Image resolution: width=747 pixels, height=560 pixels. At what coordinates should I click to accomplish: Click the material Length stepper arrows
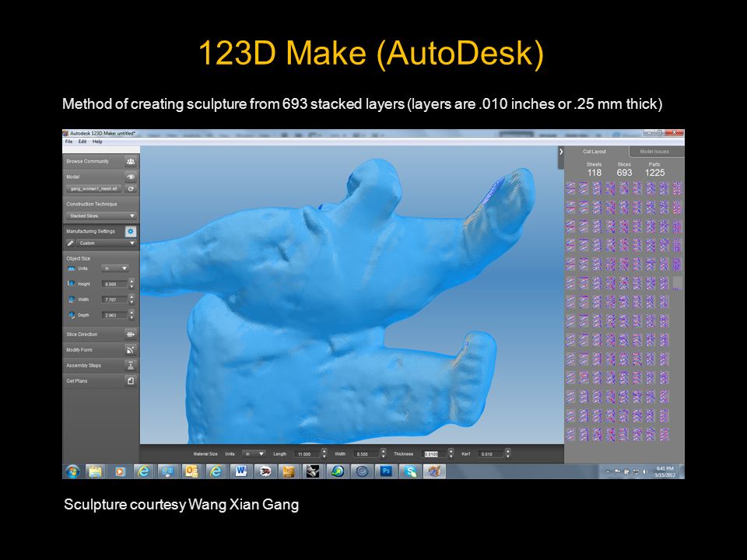324,453
